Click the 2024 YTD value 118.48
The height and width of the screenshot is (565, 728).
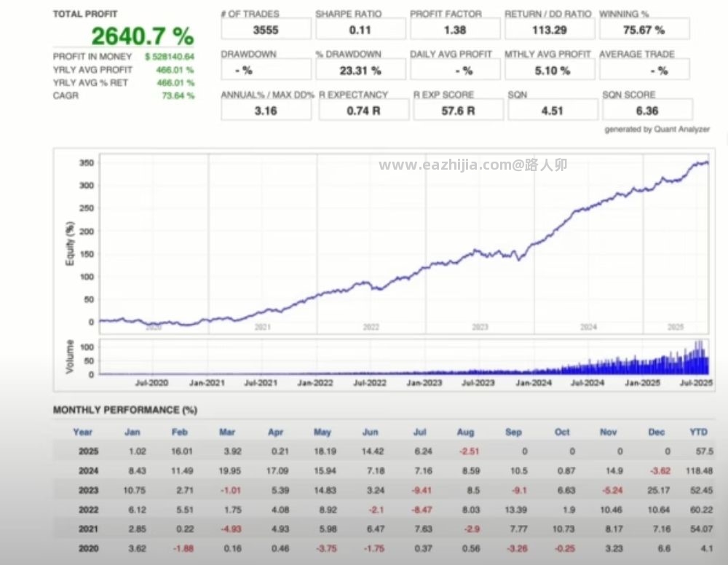point(699,471)
